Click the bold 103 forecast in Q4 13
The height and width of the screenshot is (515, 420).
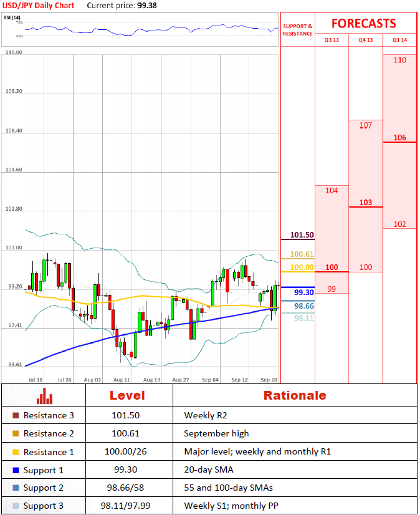(x=366, y=203)
